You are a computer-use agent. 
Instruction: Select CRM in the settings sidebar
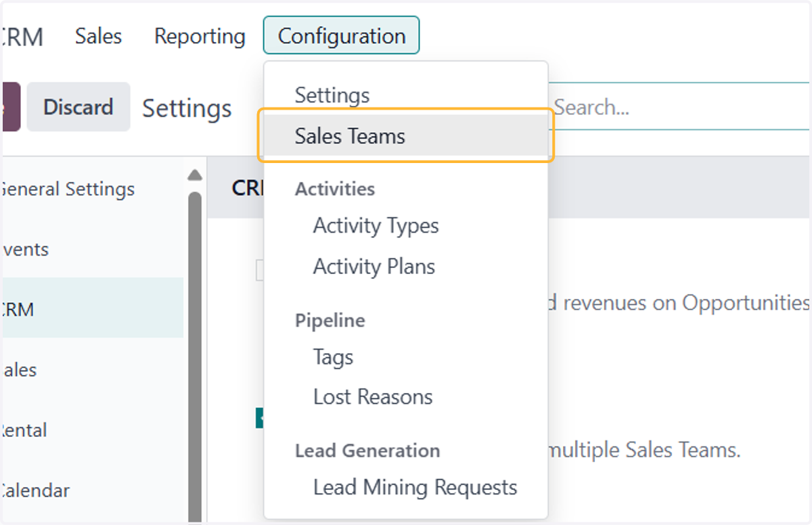coord(92,309)
